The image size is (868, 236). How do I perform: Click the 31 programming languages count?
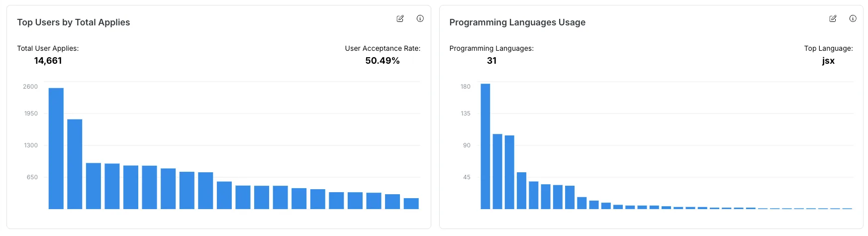[491, 61]
